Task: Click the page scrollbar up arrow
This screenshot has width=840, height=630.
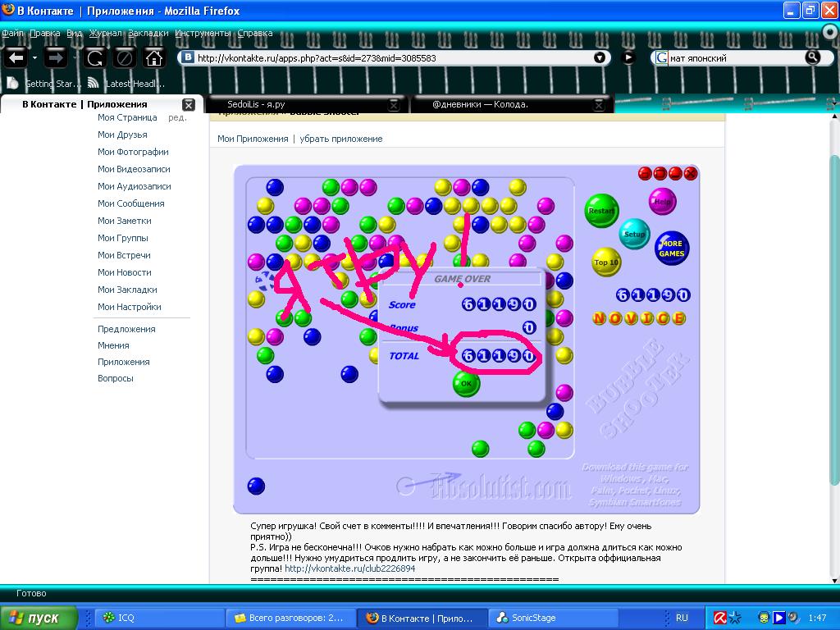Action: pyautogui.click(x=834, y=117)
